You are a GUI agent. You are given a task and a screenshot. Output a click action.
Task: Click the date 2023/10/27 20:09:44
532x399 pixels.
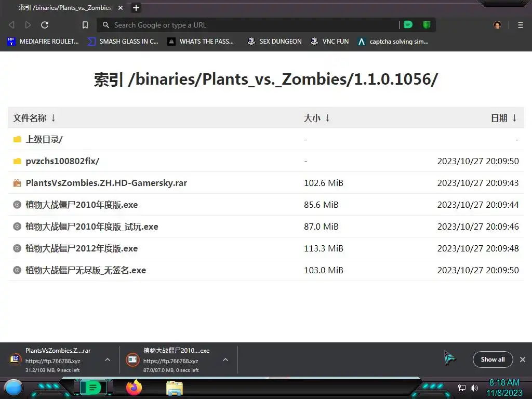[478, 205]
